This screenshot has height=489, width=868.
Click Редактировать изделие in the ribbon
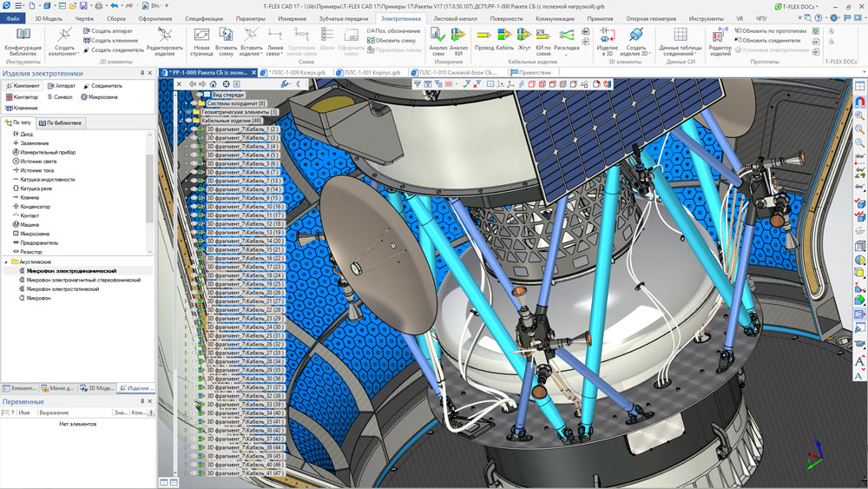[164, 42]
